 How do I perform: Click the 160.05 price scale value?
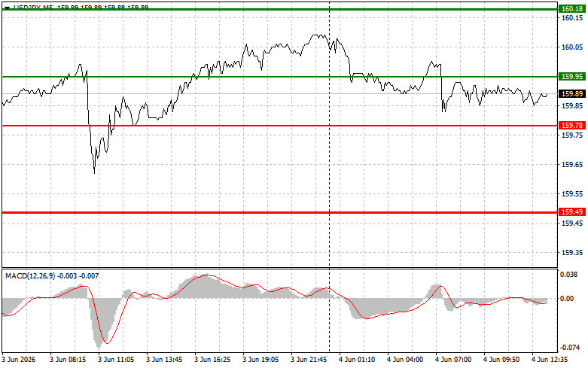pos(572,47)
